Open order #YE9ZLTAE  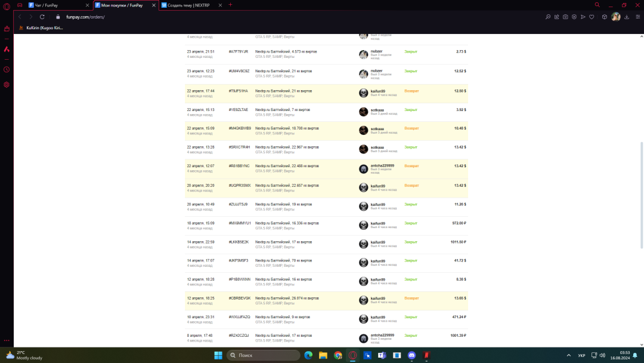tap(238, 110)
